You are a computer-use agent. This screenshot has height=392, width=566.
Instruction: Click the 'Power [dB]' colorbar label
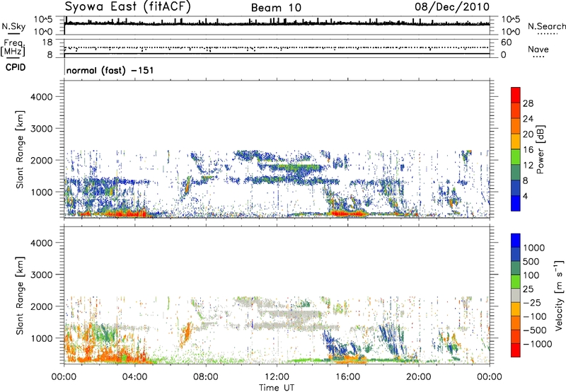(540, 149)
